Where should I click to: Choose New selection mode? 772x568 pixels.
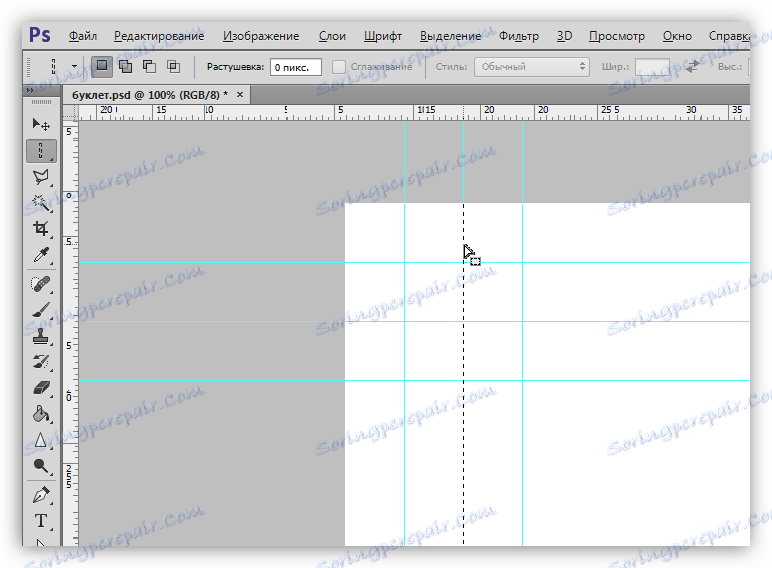point(102,66)
